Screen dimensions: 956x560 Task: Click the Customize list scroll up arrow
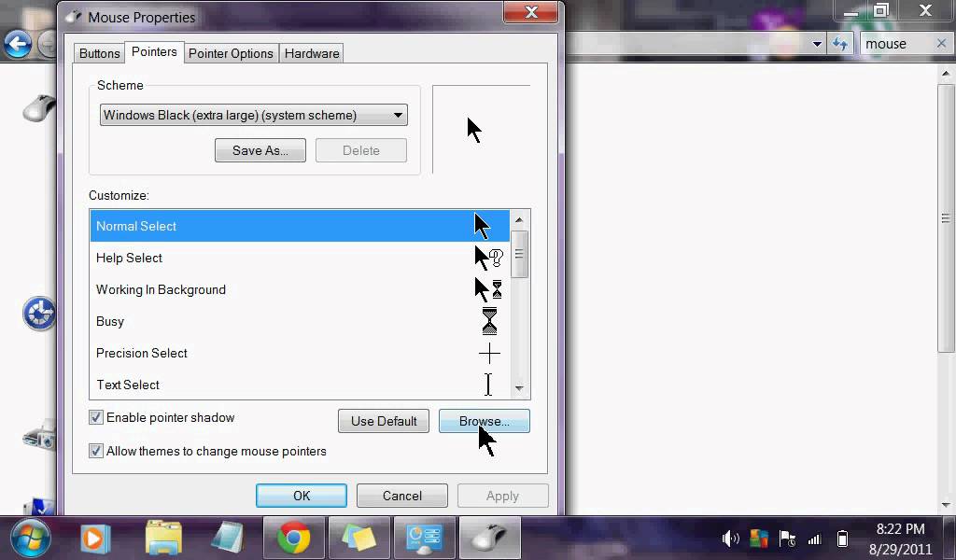tap(519, 220)
